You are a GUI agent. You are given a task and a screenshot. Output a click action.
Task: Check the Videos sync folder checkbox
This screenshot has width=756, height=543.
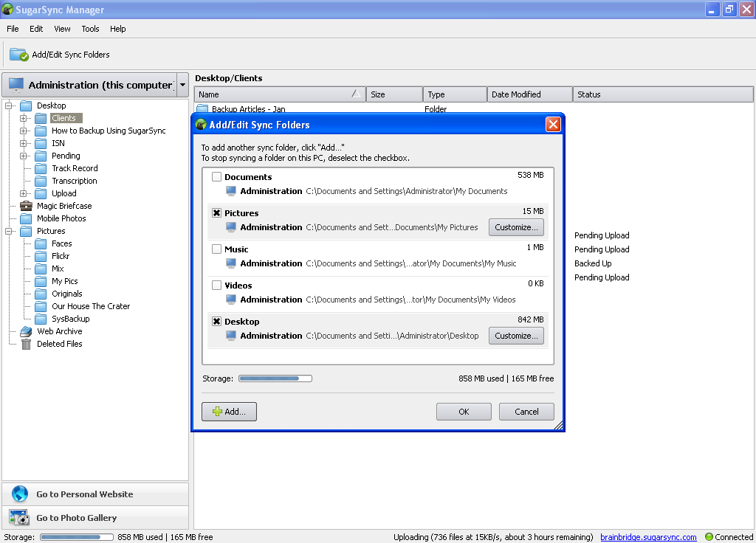click(216, 286)
